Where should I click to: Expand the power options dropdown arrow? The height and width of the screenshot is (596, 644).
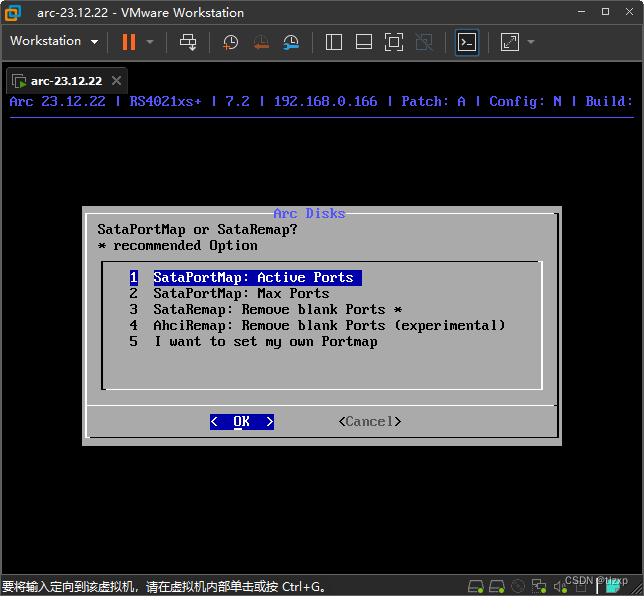(150, 42)
